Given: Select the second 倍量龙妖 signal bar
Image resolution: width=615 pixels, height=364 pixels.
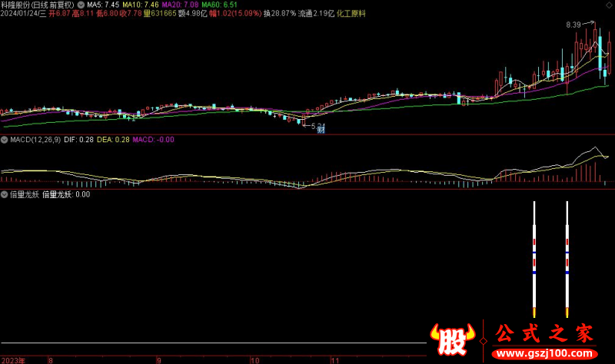Looking at the screenshot, I should pyautogui.click(x=567, y=257).
